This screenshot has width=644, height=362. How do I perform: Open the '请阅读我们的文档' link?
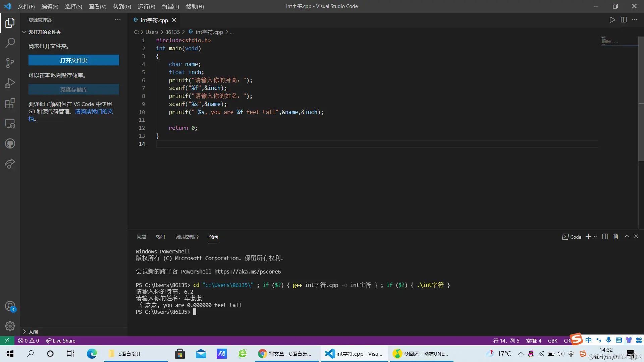tap(94, 111)
